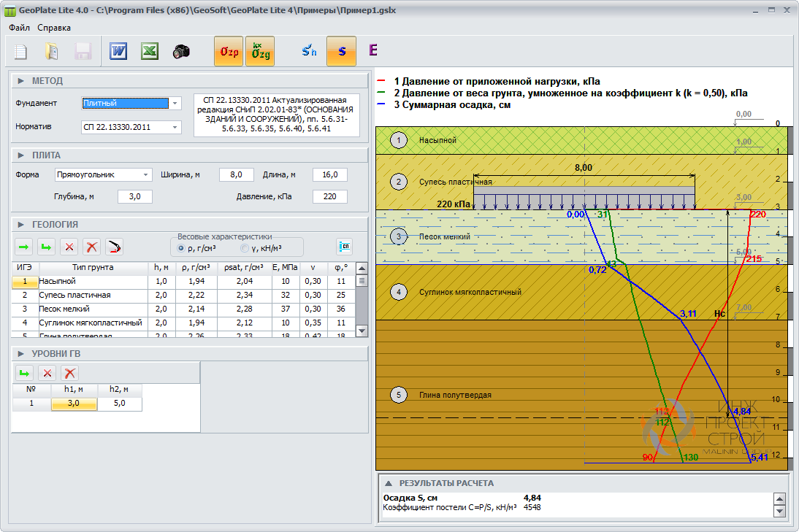Image resolution: width=799 pixels, height=532 pixels.
Task: Add a soil layer with the green arrow
Action: (x=24, y=247)
